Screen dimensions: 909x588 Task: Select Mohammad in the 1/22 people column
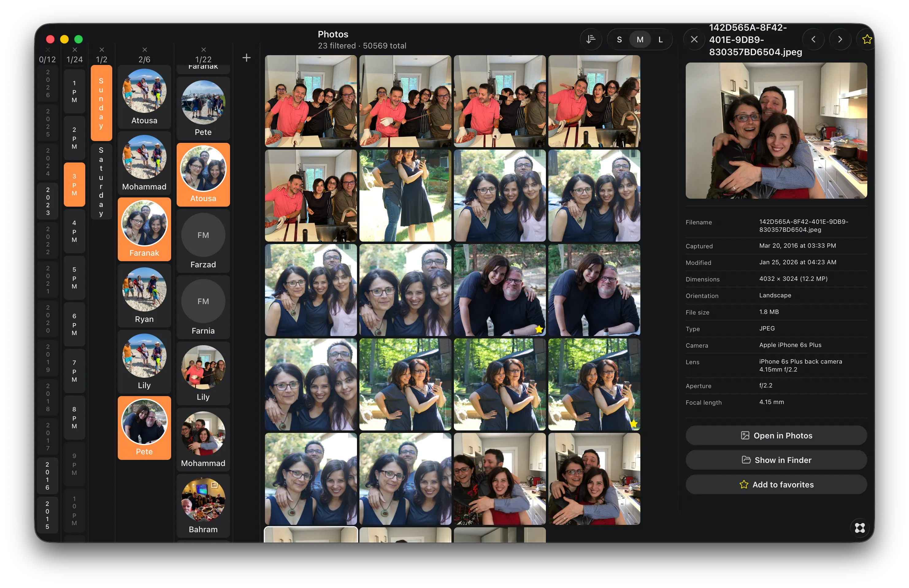point(203,440)
